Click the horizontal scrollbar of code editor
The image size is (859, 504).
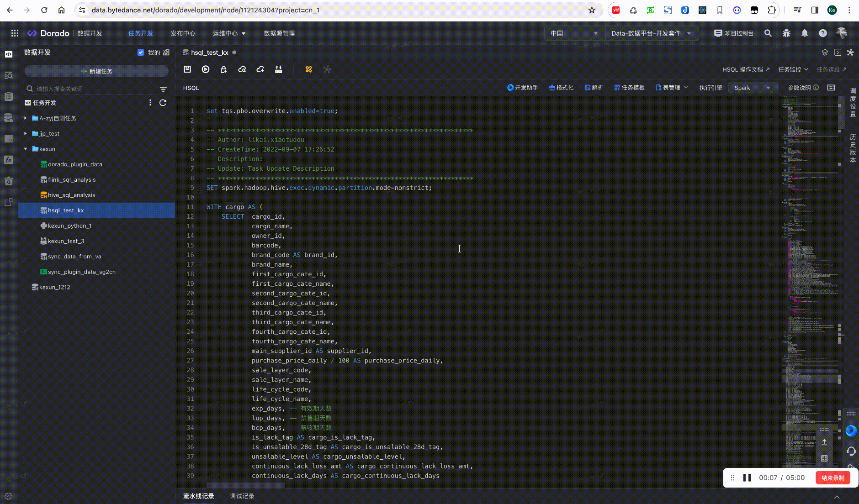[x=245, y=485]
